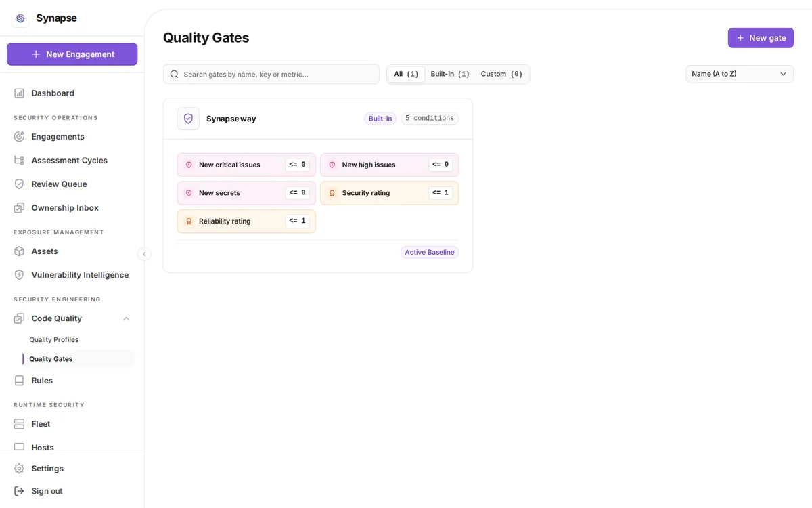Focus the Search gates input field
The width and height of the screenshot is (812, 508).
tap(271, 74)
